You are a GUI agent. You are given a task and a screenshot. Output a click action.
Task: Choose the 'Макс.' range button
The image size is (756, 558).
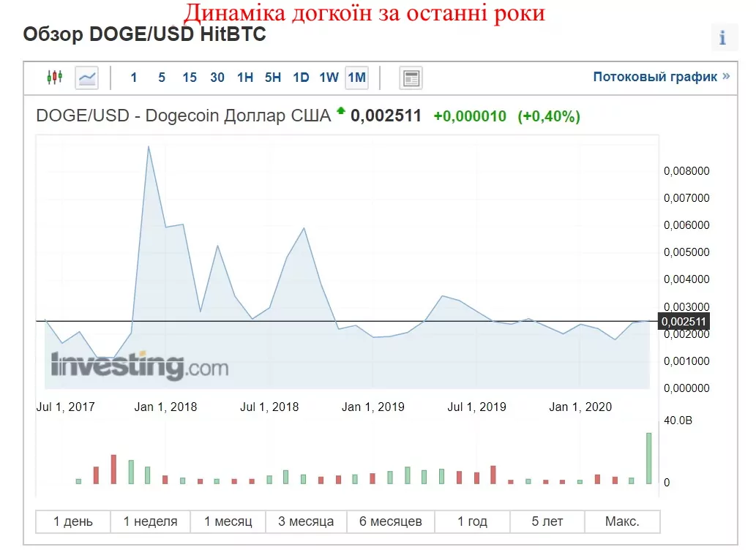coord(623,521)
